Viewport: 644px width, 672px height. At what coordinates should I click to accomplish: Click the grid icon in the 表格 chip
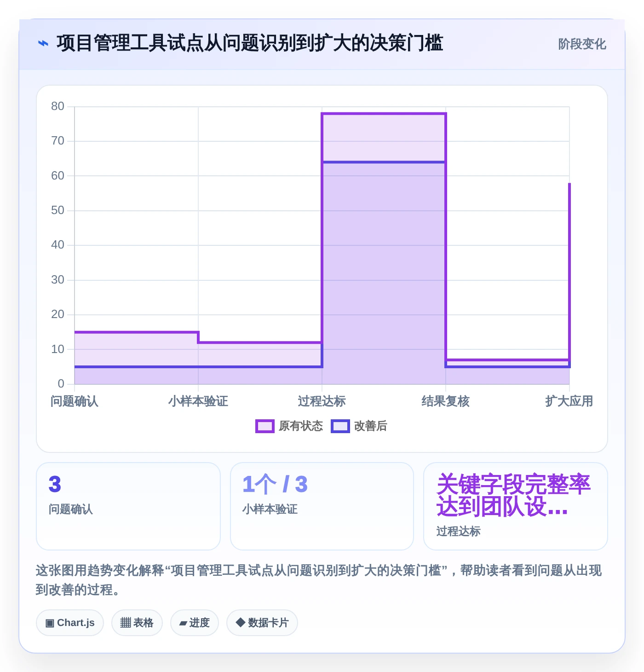tap(126, 623)
